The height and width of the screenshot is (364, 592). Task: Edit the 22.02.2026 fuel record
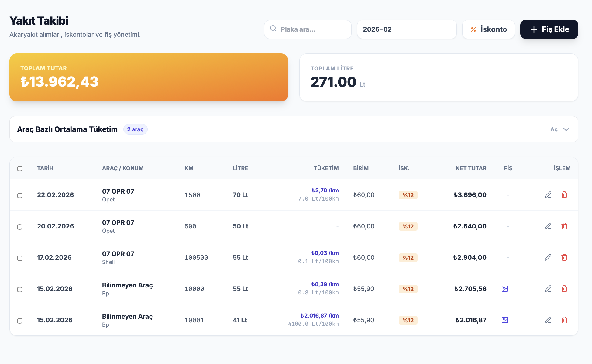coord(548,195)
